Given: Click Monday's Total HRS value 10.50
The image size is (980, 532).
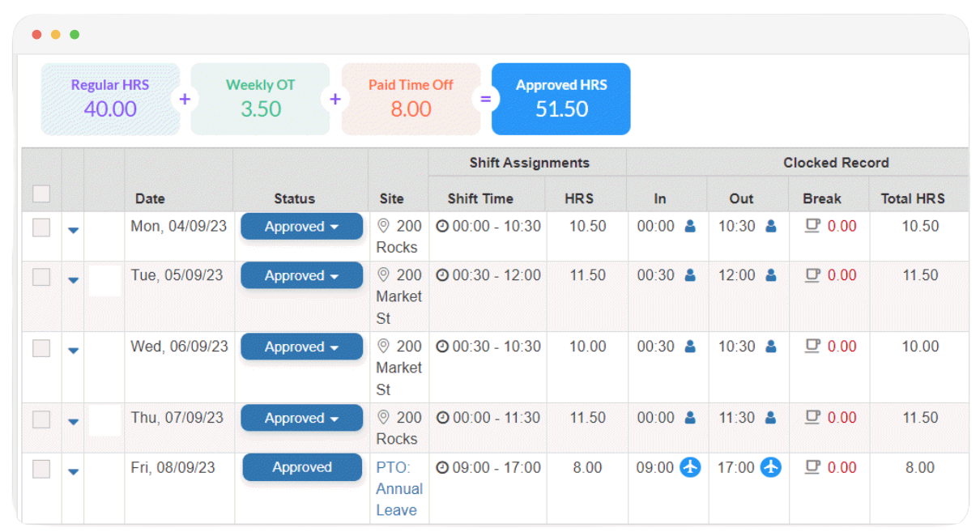Looking at the screenshot, I should [921, 227].
